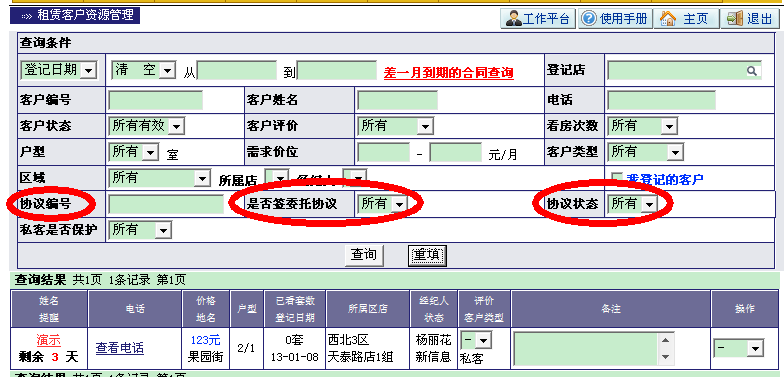Click the 天泰路店1组 store text
Screen dimensions: 784x377
[360, 358]
